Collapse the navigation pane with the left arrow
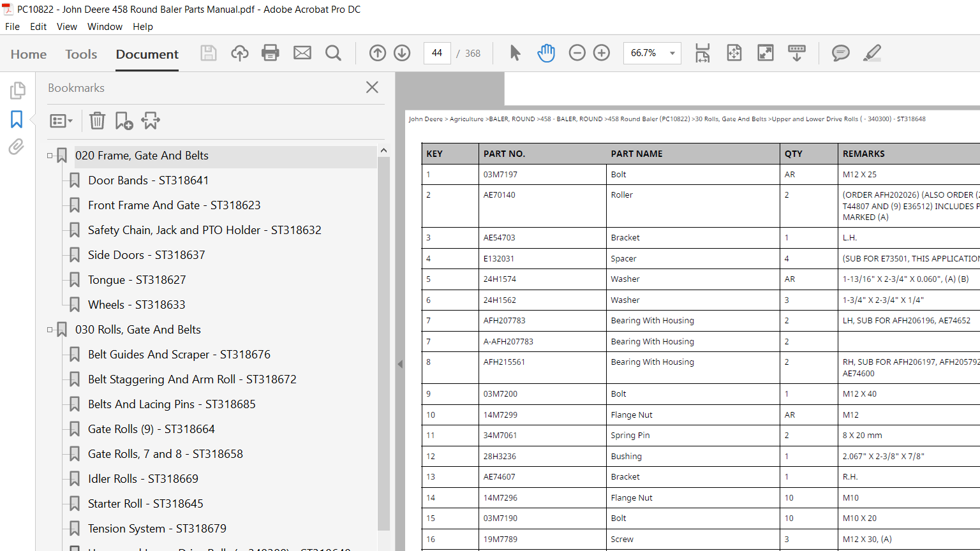This screenshot has width=980, height=551. (x=400, y=364)
